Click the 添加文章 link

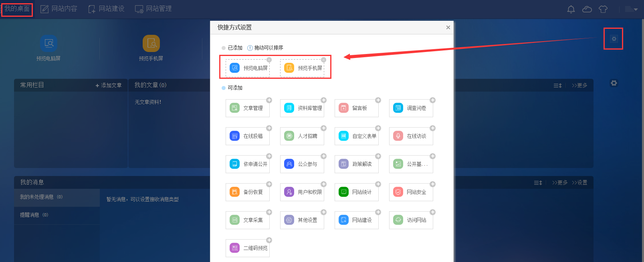[x=109, y=85]
